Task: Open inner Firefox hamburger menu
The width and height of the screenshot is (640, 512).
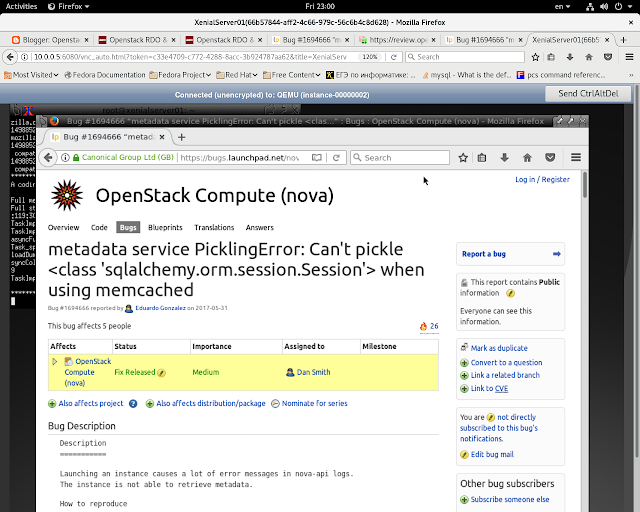Action: 576,158
